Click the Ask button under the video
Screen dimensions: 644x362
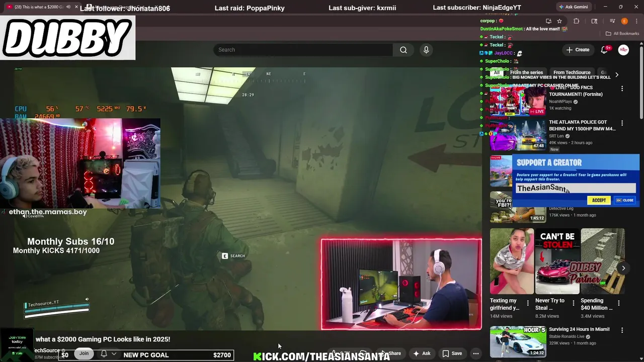tap(422, 353)
